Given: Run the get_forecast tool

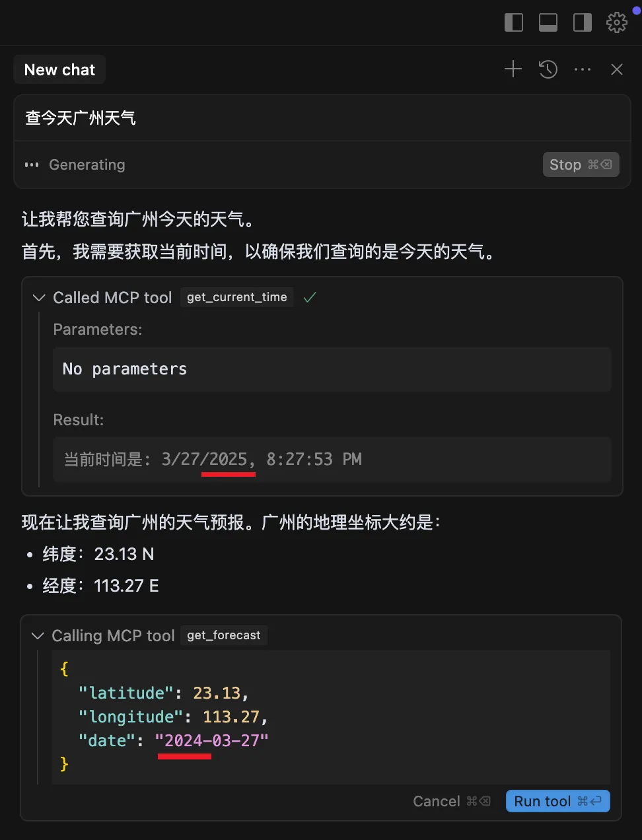Looking at the screenshot, I should click(x=557, y=800).
